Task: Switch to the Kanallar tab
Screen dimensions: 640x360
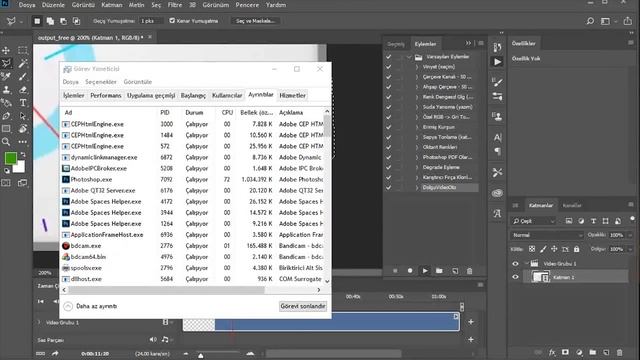Action: [x=572, y=205]
